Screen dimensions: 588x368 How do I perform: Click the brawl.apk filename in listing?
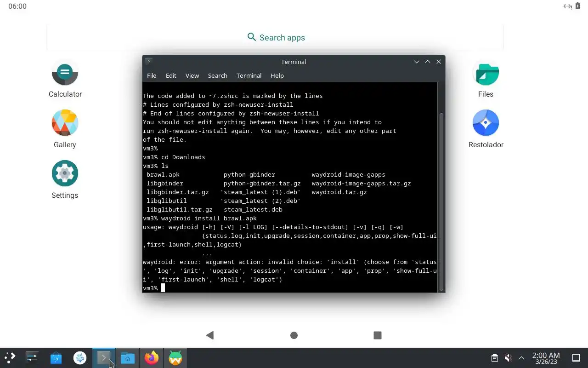click(163, 174)
